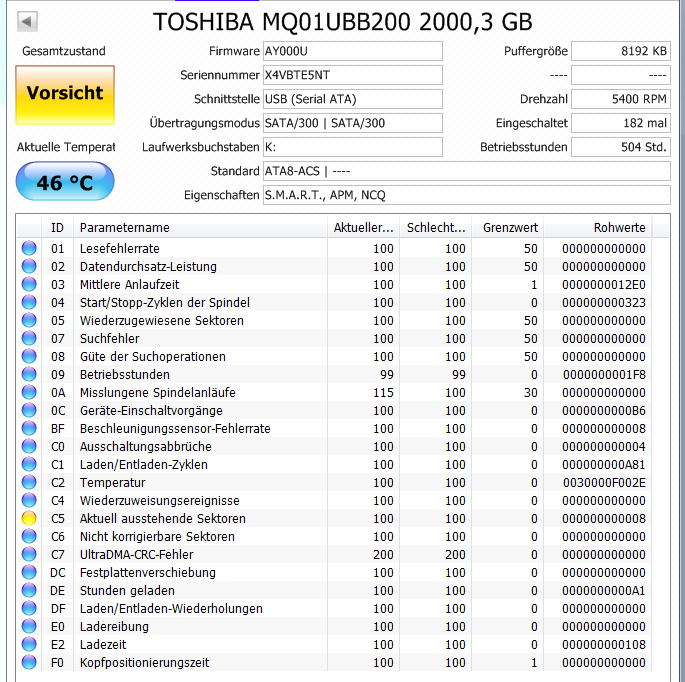Click the Drehzahl field 5400 RPM
Screen dimensions: 685x682
point(621,99)
